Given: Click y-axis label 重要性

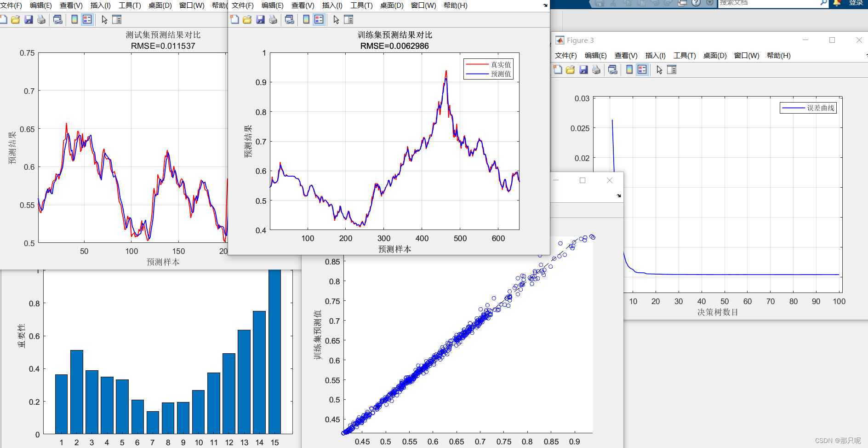Looking at the screenshot, I should pyautogui.click(x=21, y=336).
